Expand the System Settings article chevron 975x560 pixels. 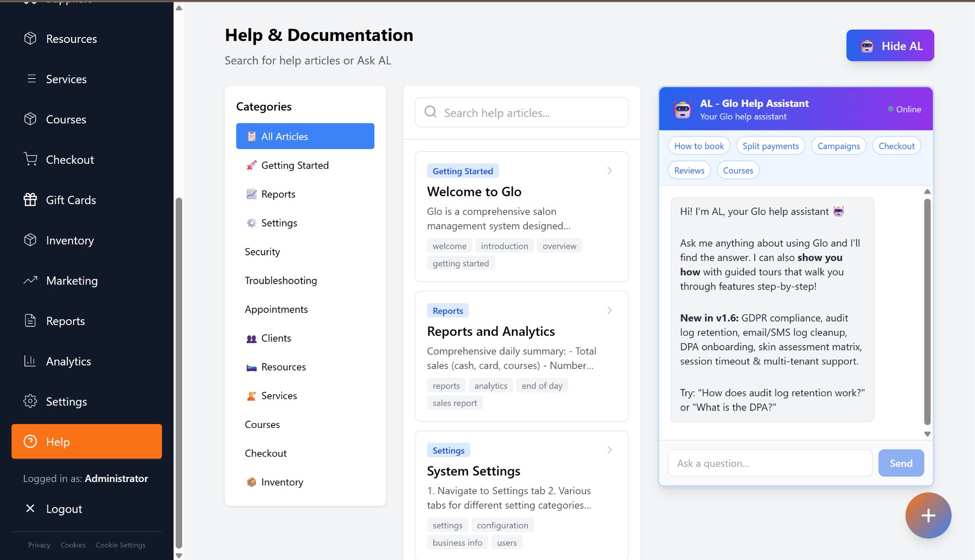pos(609,450)
